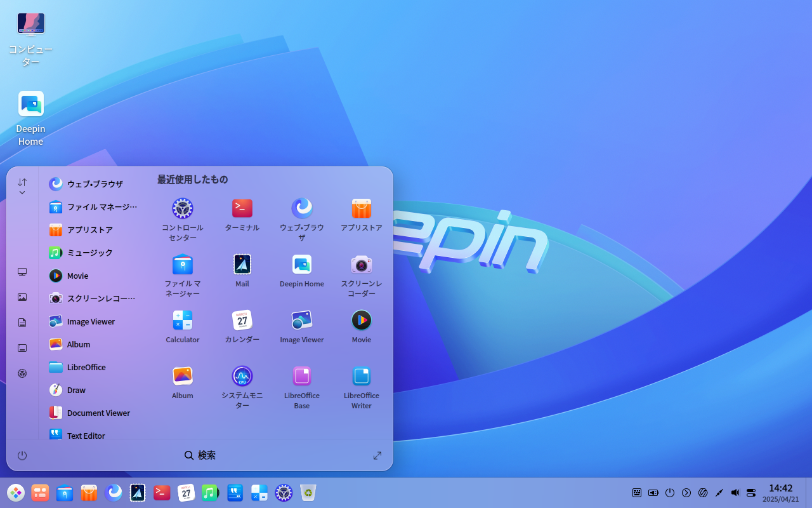Open the file manager from the taskbar
This screenshot has height=508, width=812.
coord(65,493)
